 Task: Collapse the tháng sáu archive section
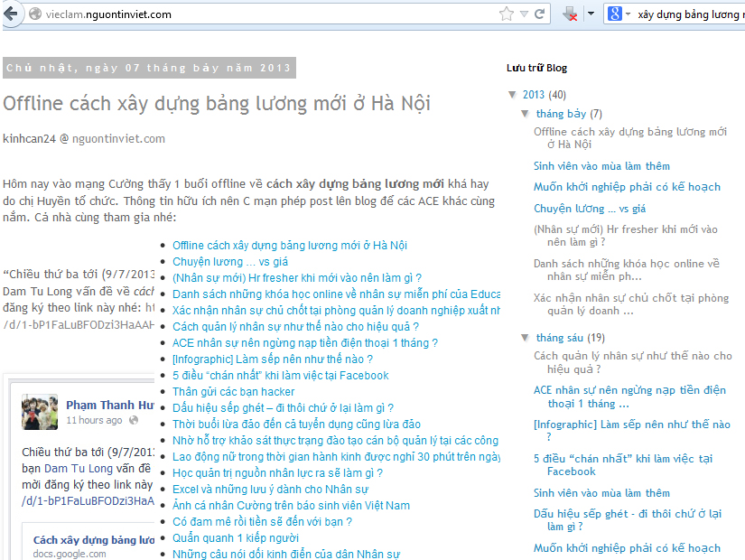coord(526,338)
